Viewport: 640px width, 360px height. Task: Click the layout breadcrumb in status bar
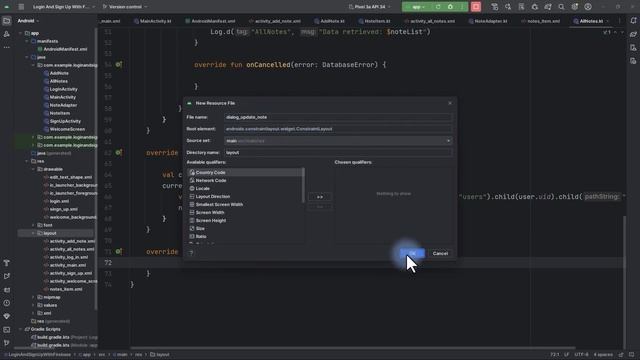[160, 355]
